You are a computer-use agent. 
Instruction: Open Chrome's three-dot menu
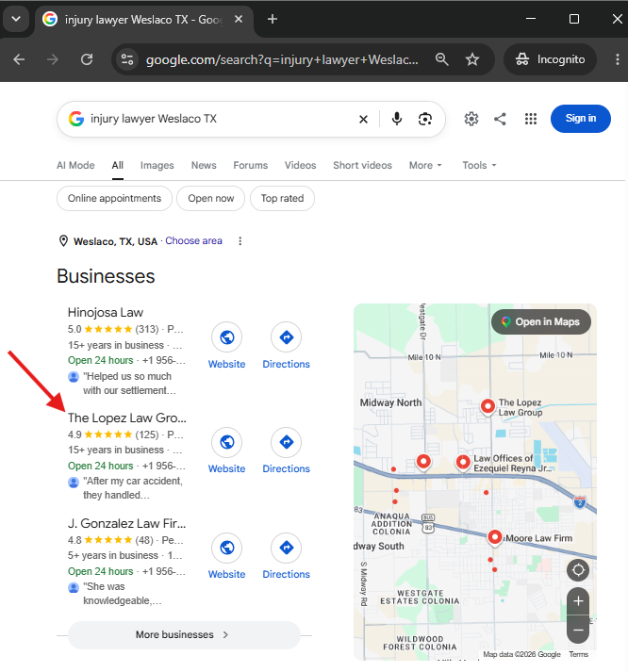(x=618, y=59)
